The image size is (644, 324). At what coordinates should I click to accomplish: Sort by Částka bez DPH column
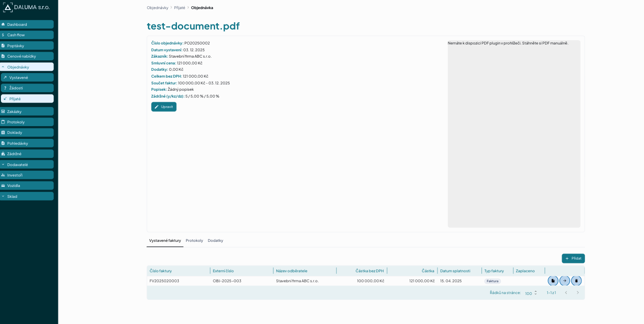tap(369, 271)
